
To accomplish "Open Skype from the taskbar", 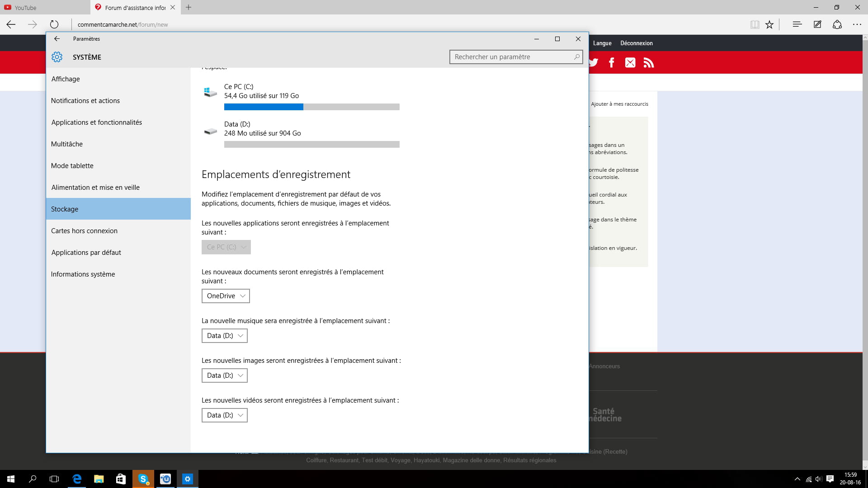I will pyautogui.click(x=143, y=479).
